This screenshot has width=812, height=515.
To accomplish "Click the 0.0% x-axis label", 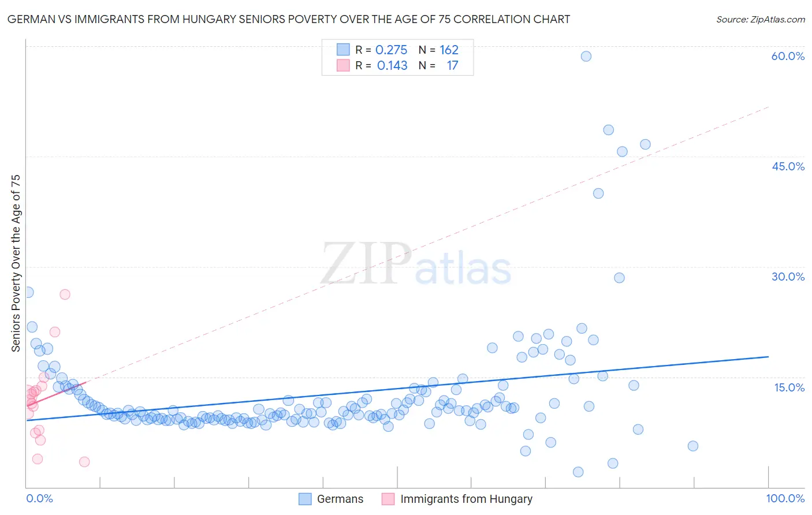I will (39, 498).
